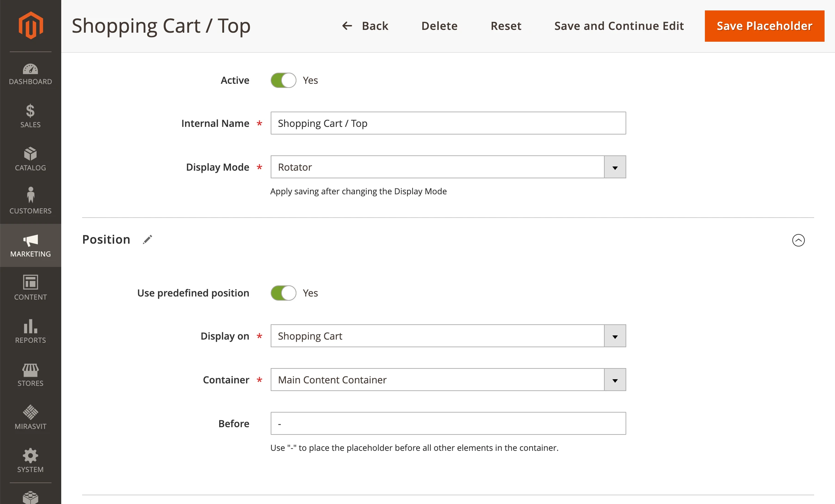Open the Mirasvit menu in sidebar

click(x=31, y=417)
